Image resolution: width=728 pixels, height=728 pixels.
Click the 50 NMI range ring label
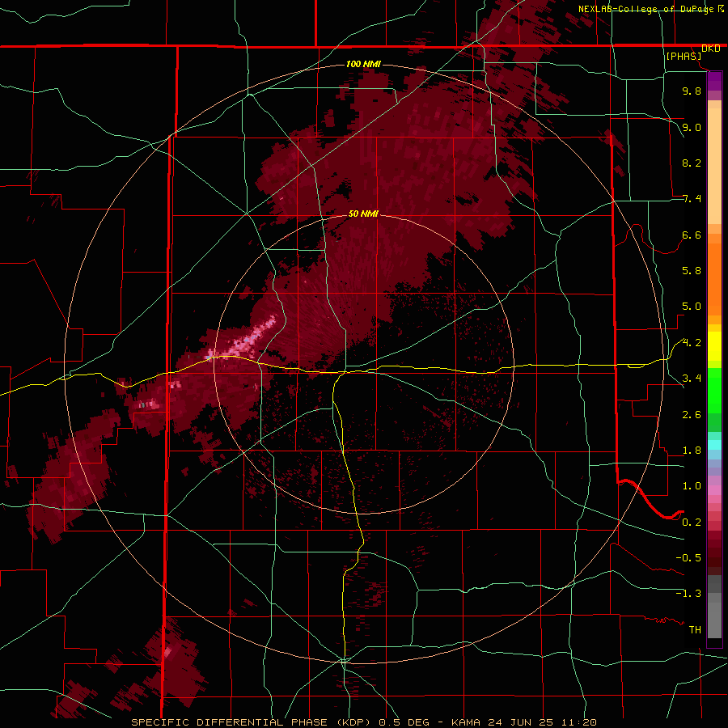(363, 214)
